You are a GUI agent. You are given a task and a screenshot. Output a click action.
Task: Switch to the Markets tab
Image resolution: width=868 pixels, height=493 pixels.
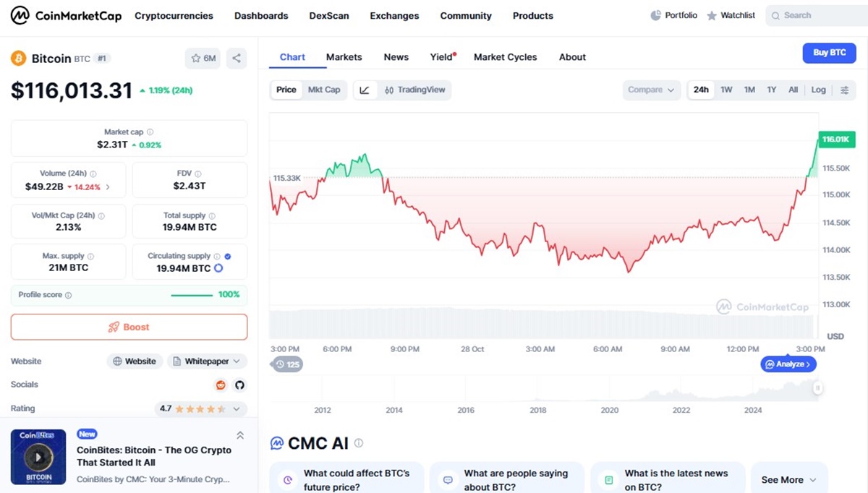344,57
